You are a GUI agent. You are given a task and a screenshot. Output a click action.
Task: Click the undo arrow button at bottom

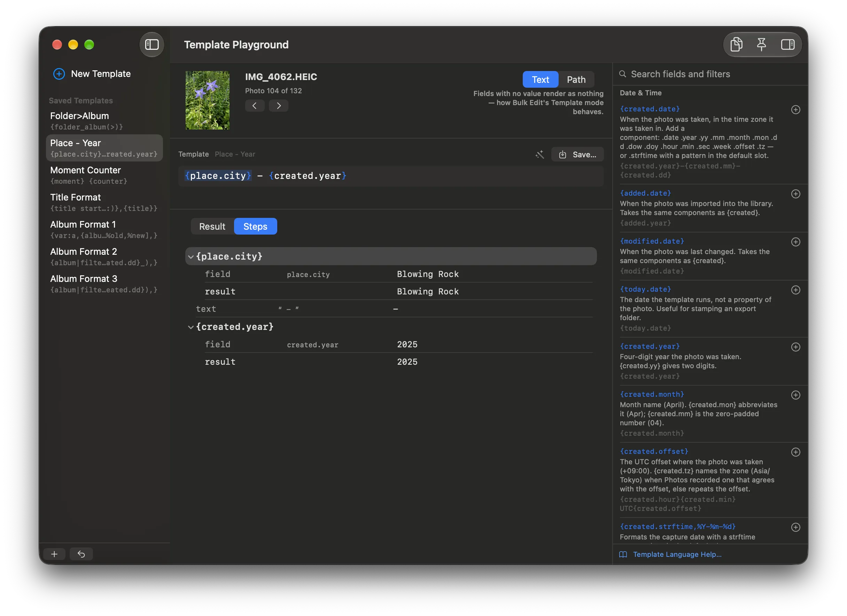pyautogui.click(x=81, y=554)
